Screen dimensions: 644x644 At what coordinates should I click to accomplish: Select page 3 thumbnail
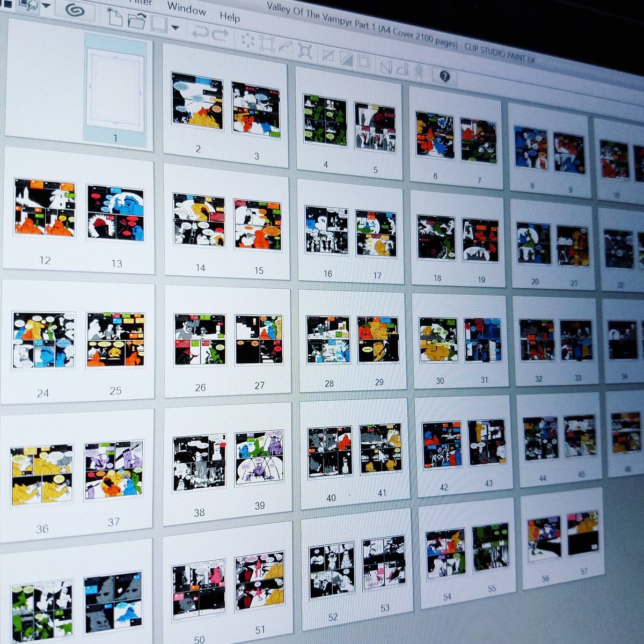[x=256, y=111]
